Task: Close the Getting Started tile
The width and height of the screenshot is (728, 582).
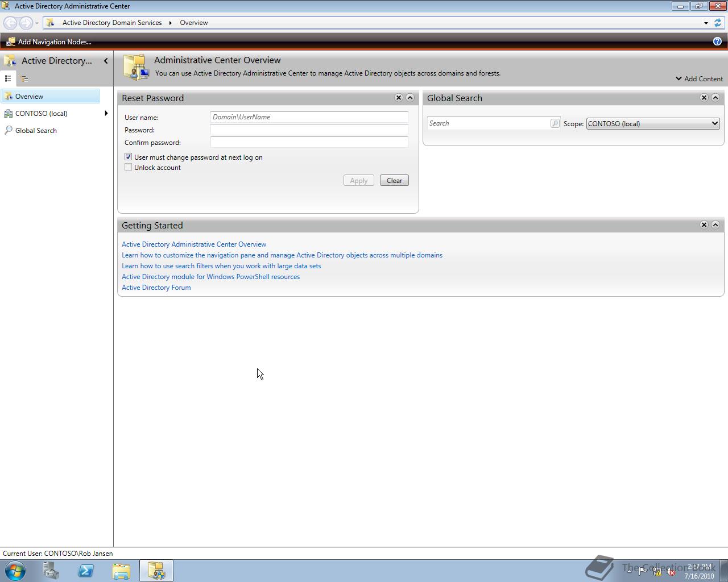Action: click(x=704, y=225)
